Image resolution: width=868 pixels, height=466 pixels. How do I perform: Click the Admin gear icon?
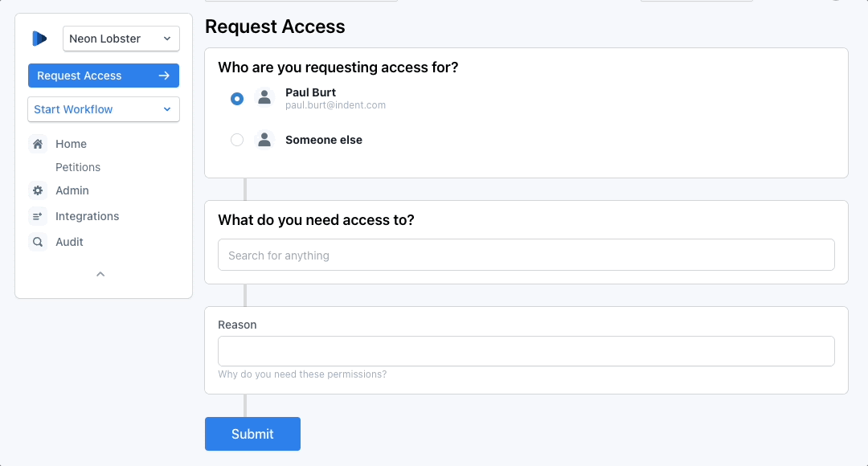[x=38, y=190]
